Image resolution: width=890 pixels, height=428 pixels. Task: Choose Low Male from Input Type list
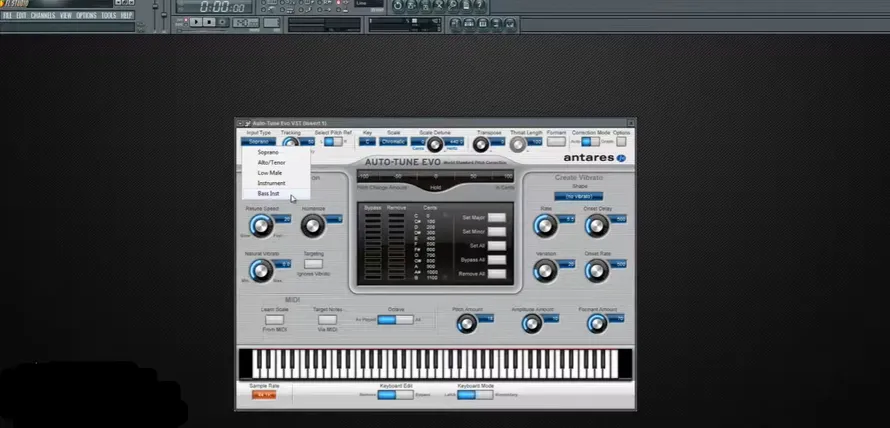(x=276, y=173)
